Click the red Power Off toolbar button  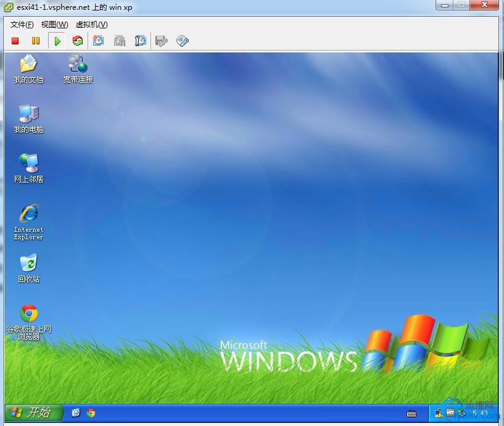[x=15, y=41]
